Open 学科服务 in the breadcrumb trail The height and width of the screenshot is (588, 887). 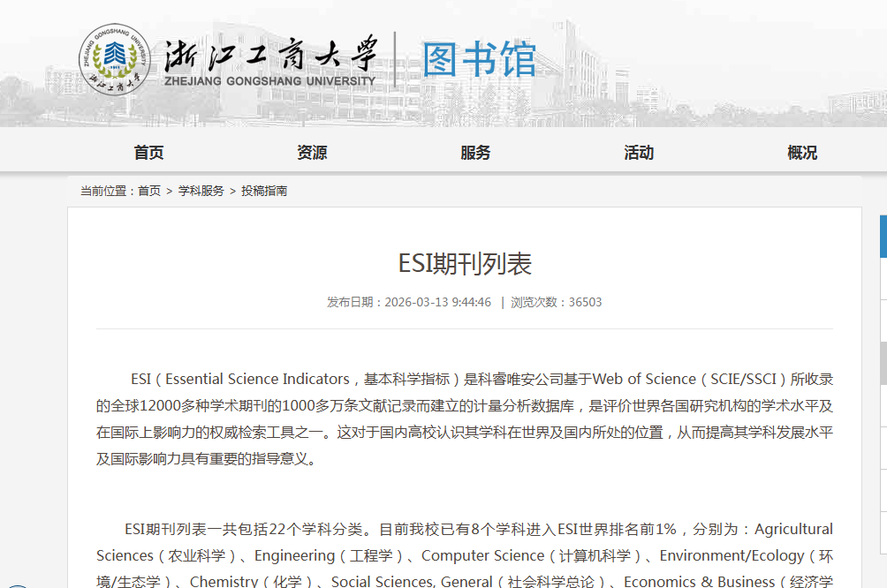pos(201,191)
